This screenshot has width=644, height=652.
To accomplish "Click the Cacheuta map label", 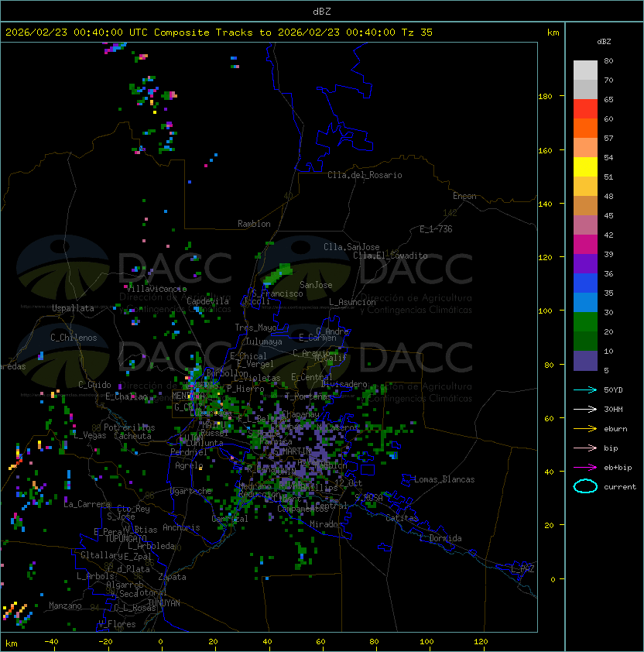I will (132, 436).
